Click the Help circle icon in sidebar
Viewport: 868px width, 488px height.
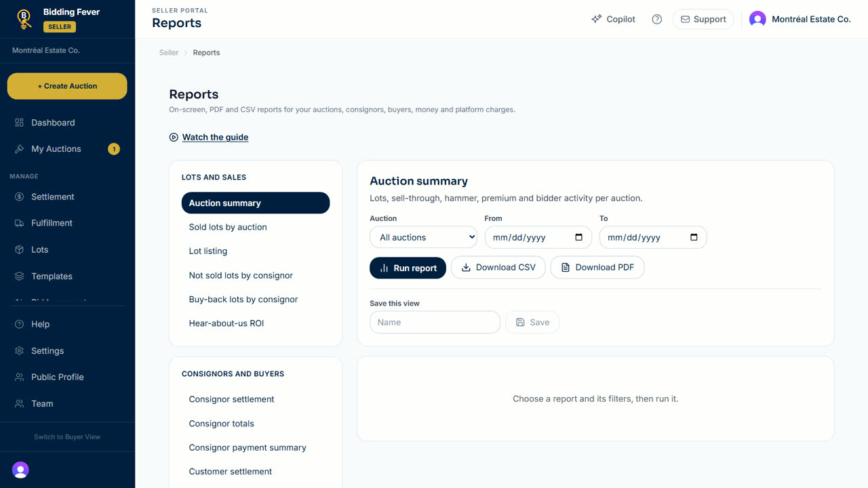(x=19, y=324)
